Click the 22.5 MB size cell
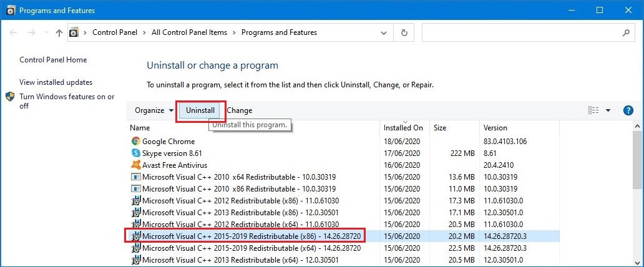 point(461,248)
